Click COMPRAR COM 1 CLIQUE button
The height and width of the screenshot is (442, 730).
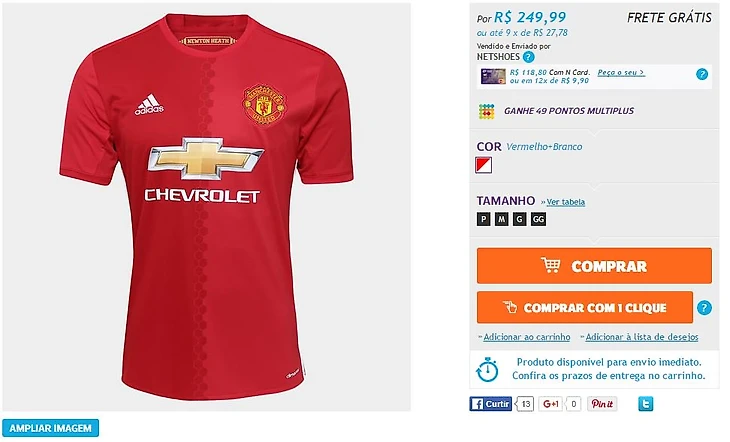tap(585, 307)
